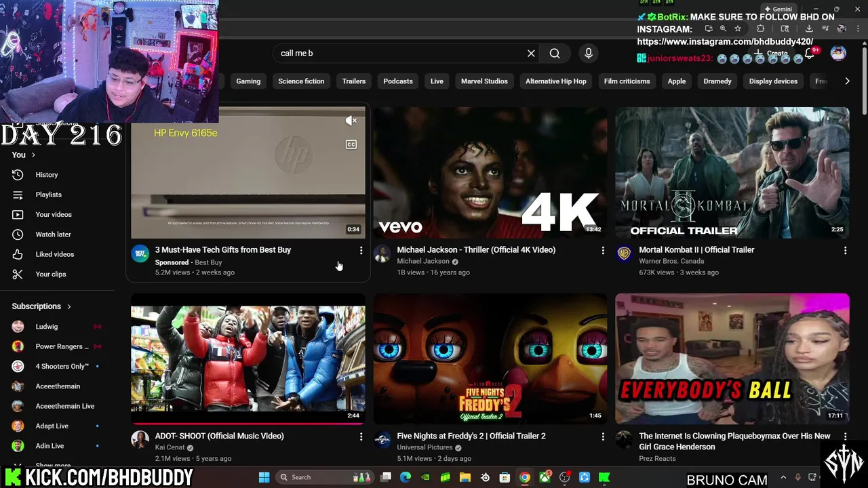
Task: Open the options menu for the Thriller video
Action: [x=603, y=251]
